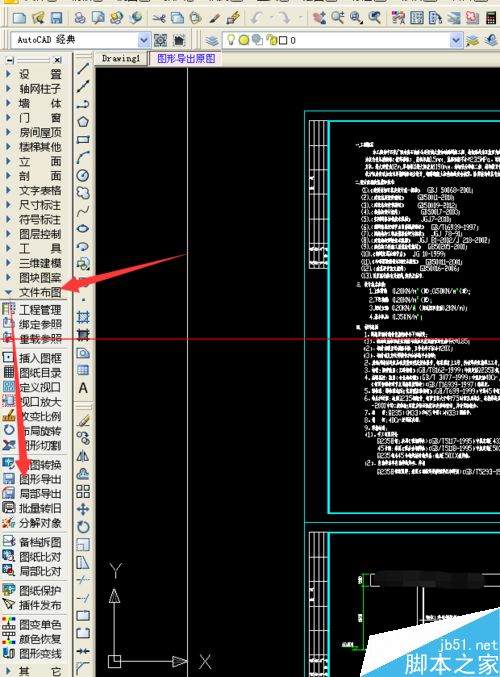Viewport: 500px width, 677px height.
Task: Click the Zoom Realtime magnifier icon
Action: click(x=338, y=18)
